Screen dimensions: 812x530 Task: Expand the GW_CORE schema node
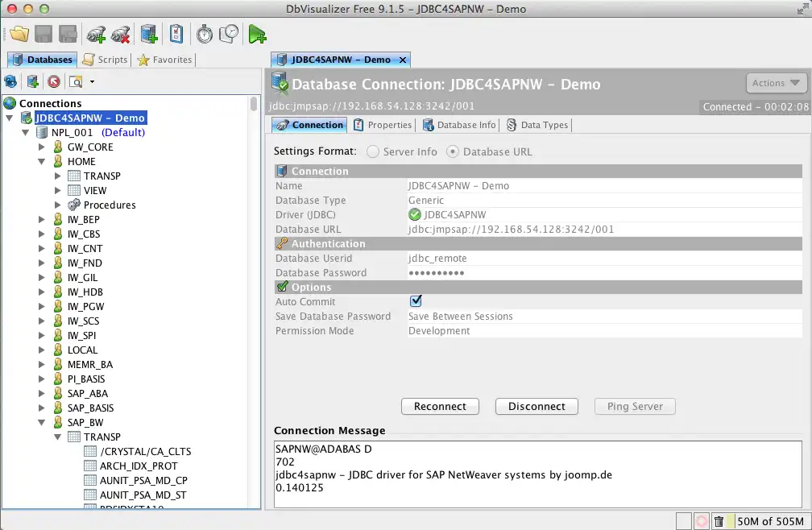point(41,147)
